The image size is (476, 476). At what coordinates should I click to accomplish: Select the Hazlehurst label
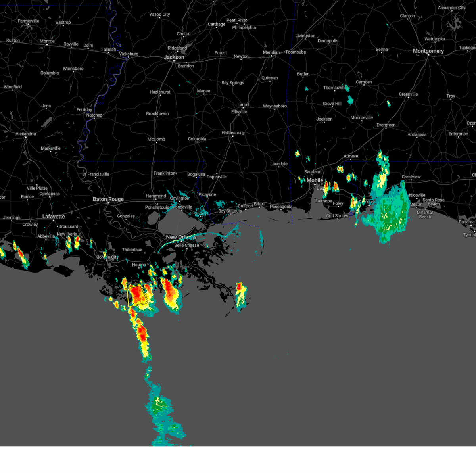(160, 92)
